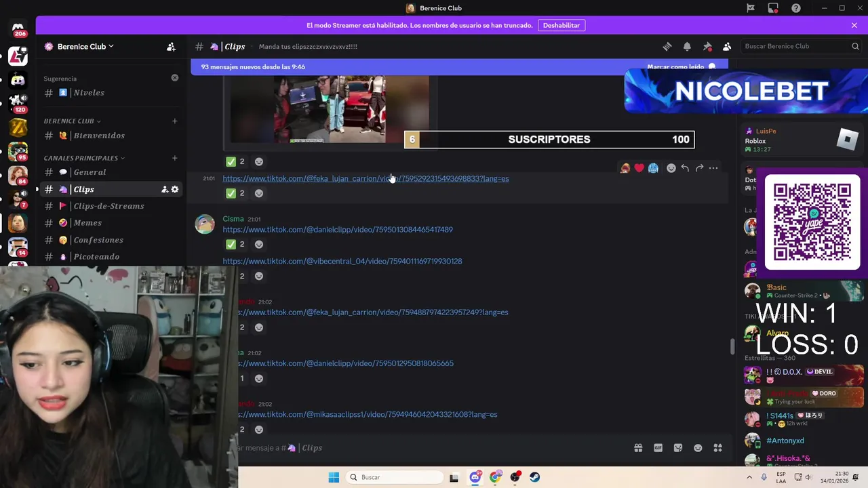Screen dimensions: 868x488
Task: Switch to the Clips-de-Streams channel
Action: (x=108, y=206)
